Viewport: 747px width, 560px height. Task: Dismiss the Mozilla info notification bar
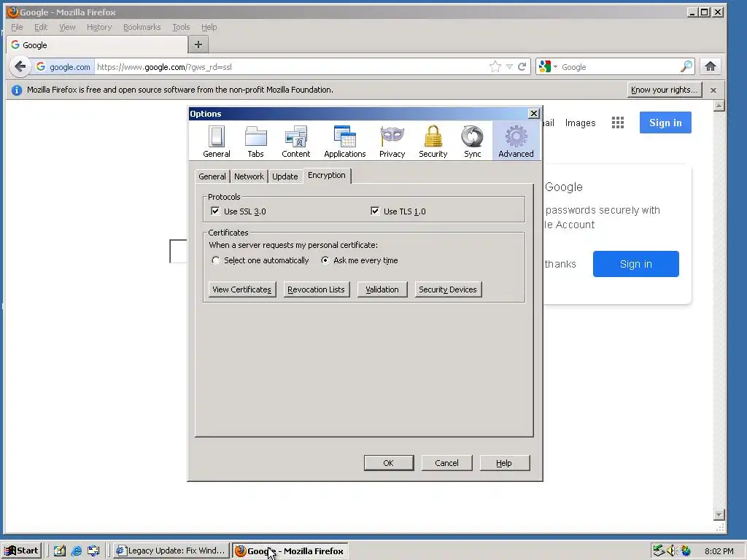(713, 90)
